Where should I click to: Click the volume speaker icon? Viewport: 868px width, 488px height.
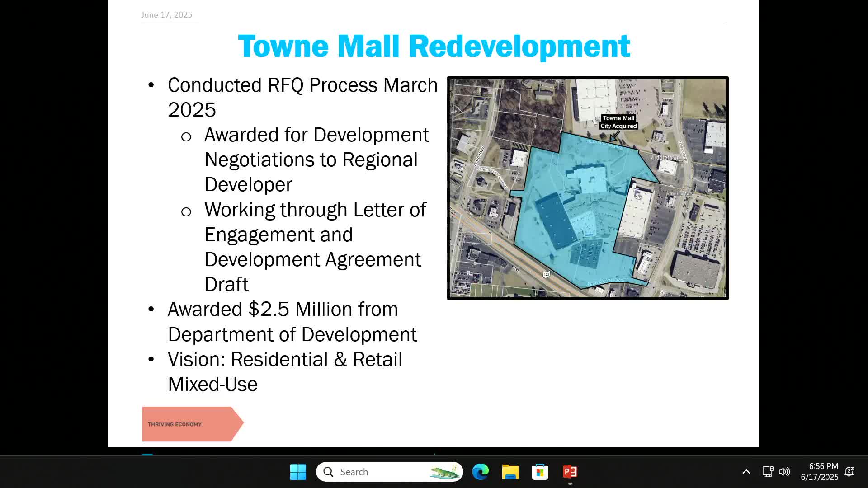[784, 472]
